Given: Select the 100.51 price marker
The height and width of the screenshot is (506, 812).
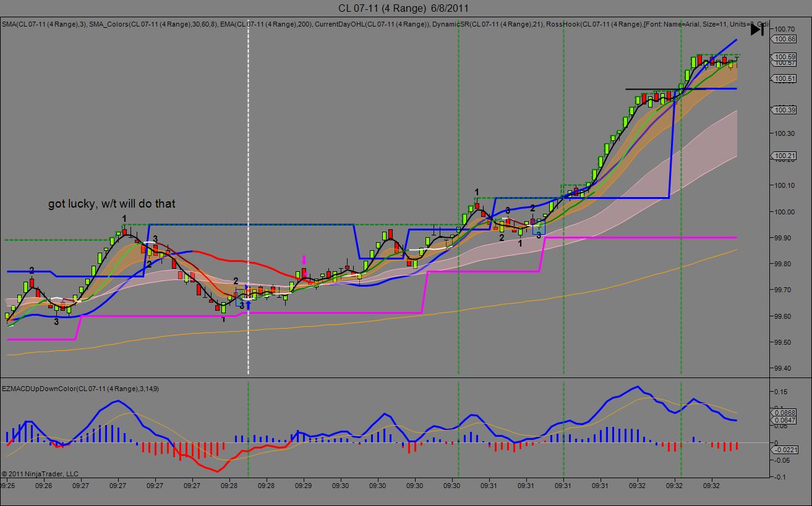Looking at the screenshot, I should pos(784,78).
